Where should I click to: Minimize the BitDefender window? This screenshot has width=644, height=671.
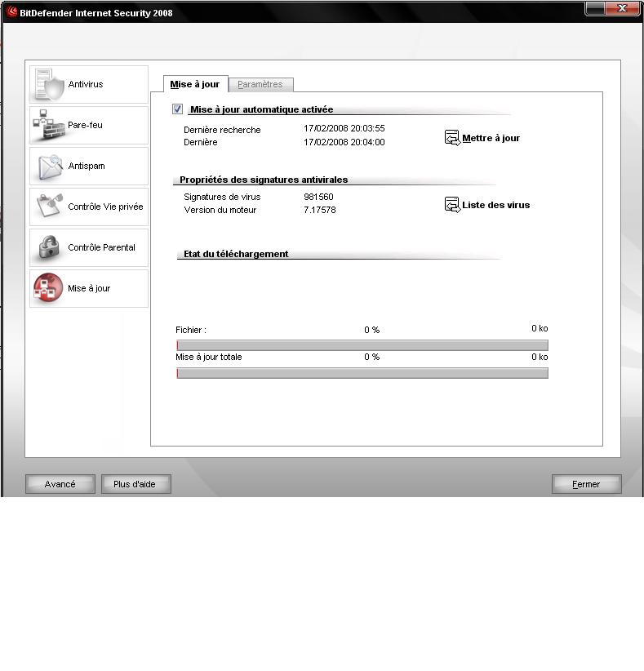[594, 8]
